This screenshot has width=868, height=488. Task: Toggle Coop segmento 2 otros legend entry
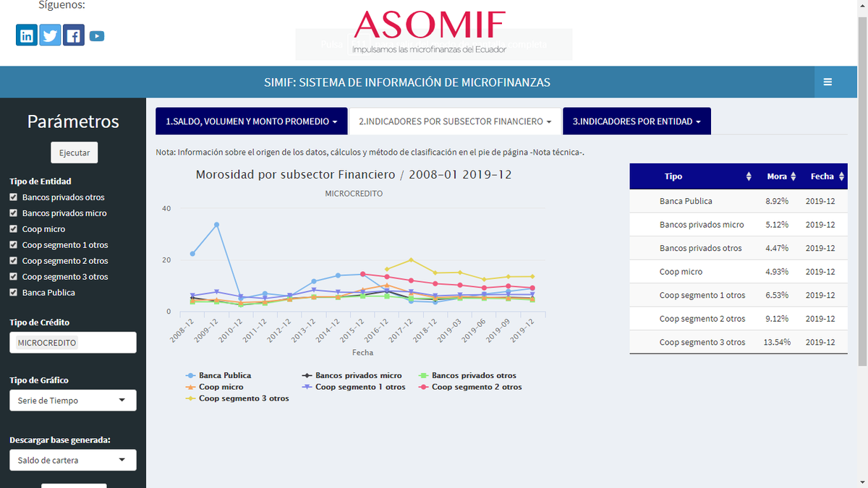470,388
